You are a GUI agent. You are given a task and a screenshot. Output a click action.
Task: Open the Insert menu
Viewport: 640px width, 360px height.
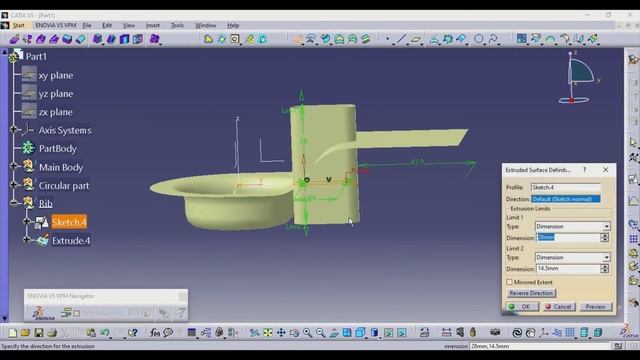point(153,25)
